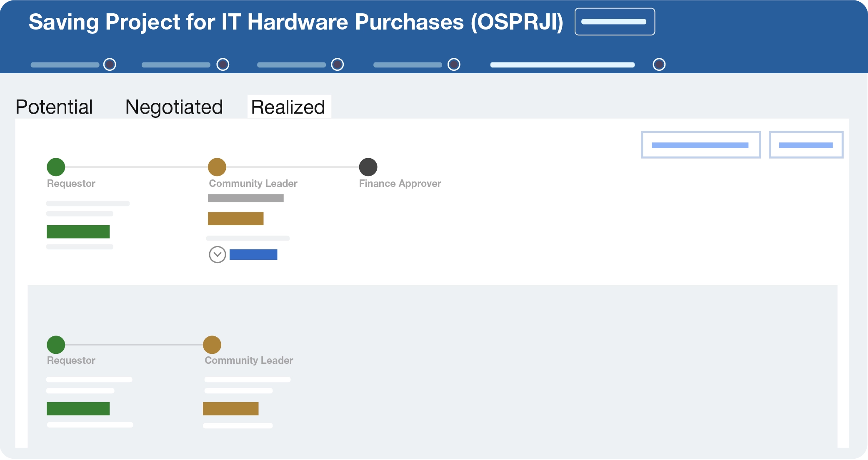
Task: Click the gold Community Leader node in lower workflow
Action: pos(212,345)
